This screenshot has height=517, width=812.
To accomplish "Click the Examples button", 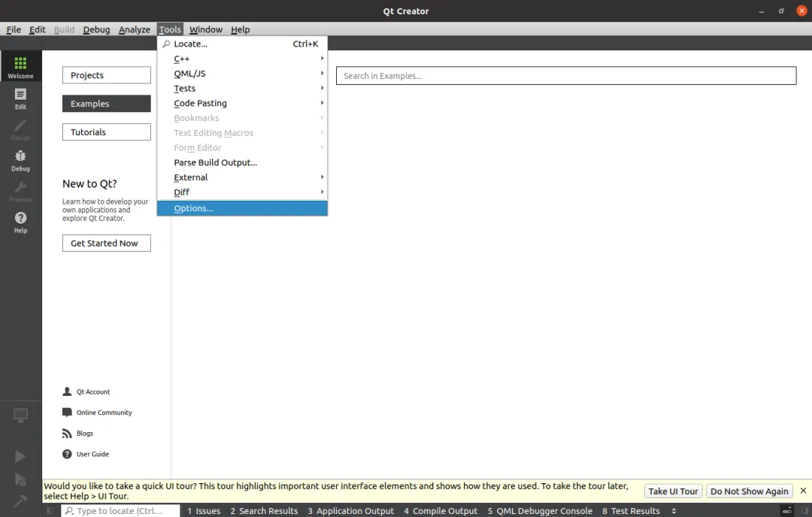I will [107, 104].
